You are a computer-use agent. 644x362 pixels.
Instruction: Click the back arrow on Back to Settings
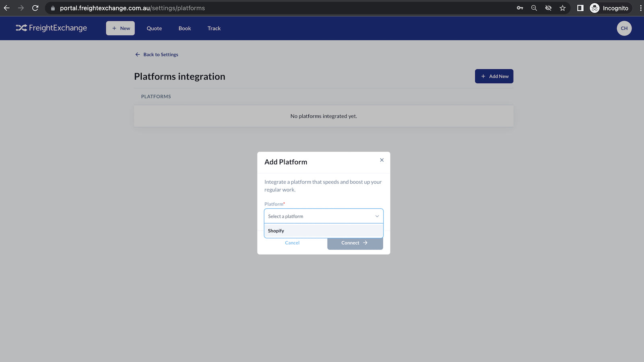click(138, 54)
